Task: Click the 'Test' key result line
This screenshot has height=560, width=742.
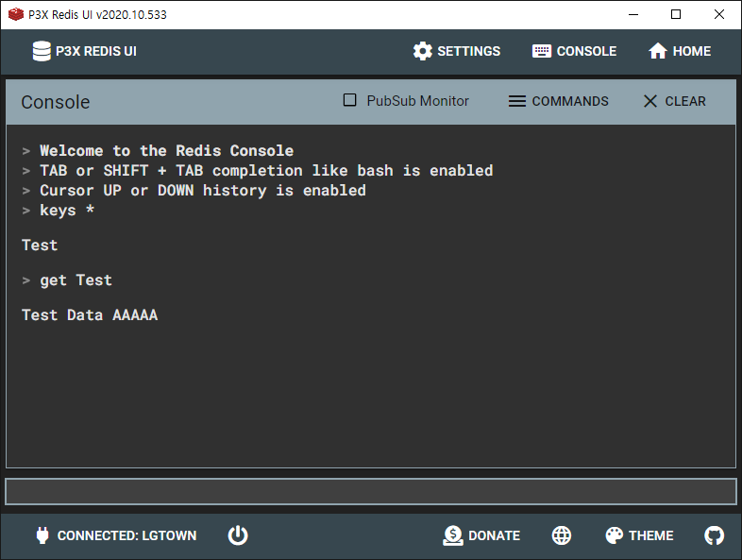Action: (x=40, y=246)
